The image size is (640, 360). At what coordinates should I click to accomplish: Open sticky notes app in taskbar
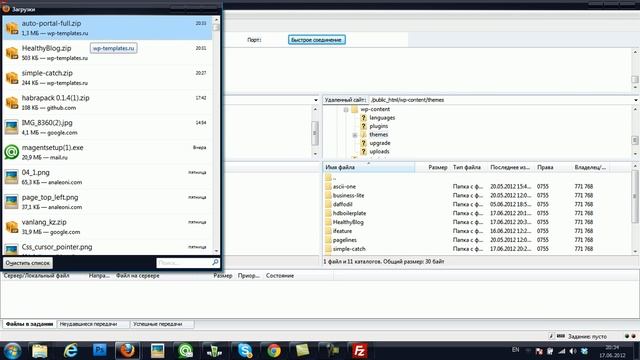pos(302,351)
